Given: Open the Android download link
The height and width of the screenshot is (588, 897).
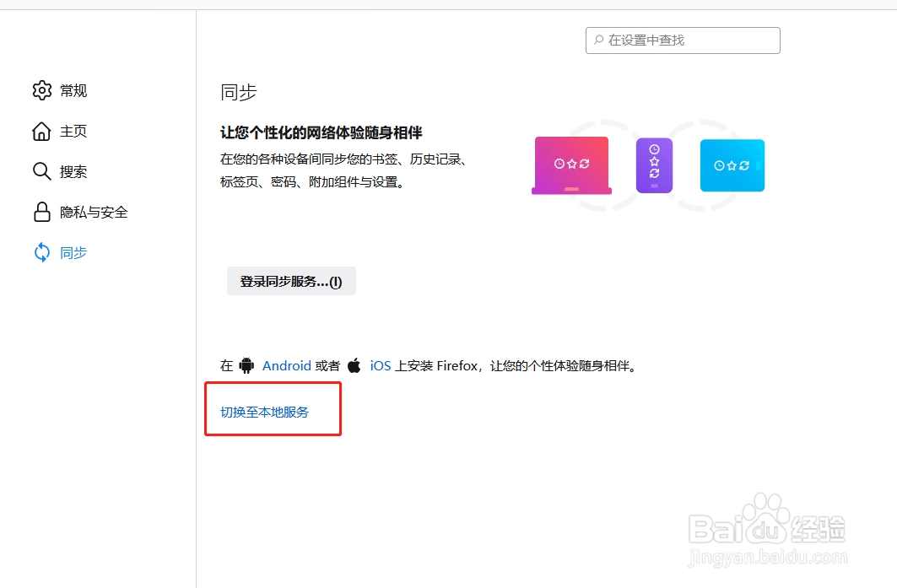Looking at the screenshot, I should (x=287, y=365).
